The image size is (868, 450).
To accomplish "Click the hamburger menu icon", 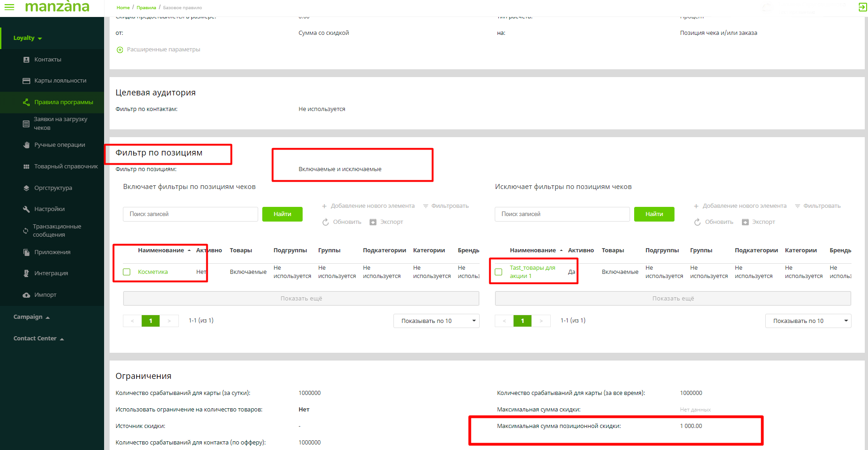I will [9, 7].
